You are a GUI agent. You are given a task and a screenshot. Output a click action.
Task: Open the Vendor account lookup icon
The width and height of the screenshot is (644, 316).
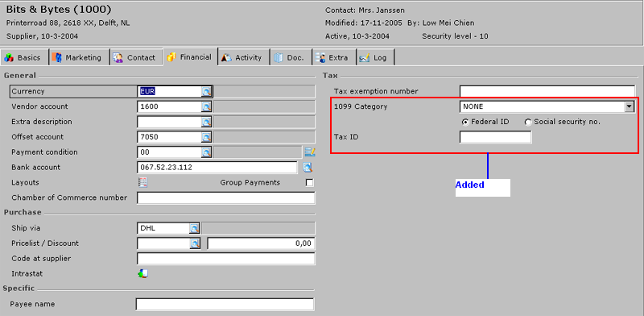[x=206, y=106]
